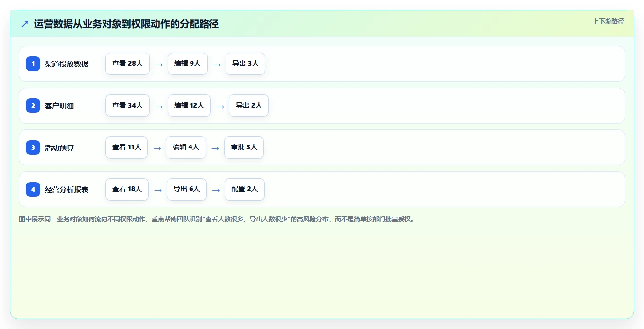The height and width of the screenshot is (329, 644).
Task: Open the 编辑 12人 chip
Action: (190, 106)
